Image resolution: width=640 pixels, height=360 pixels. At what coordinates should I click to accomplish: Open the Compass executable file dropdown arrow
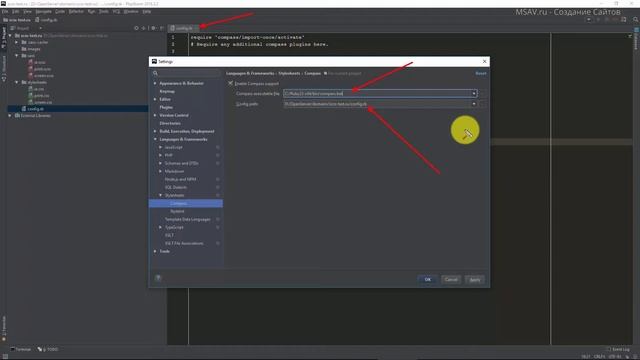coord(474,93)
